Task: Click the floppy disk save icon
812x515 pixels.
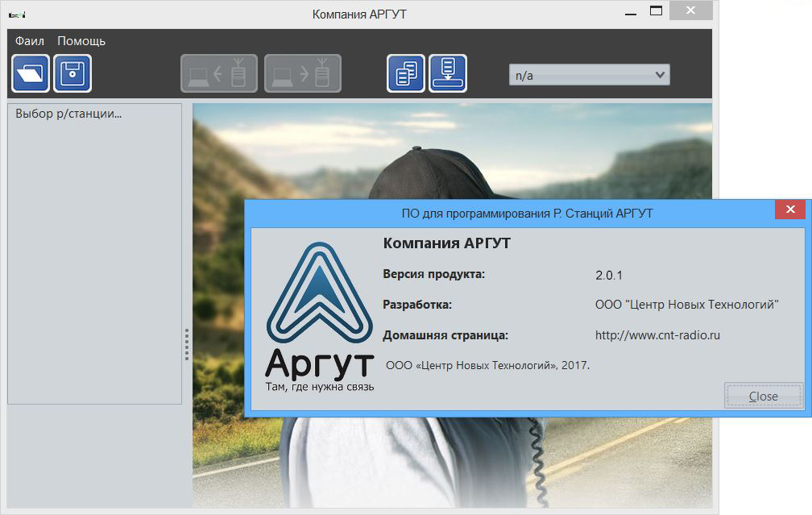Action: [72, 74]
